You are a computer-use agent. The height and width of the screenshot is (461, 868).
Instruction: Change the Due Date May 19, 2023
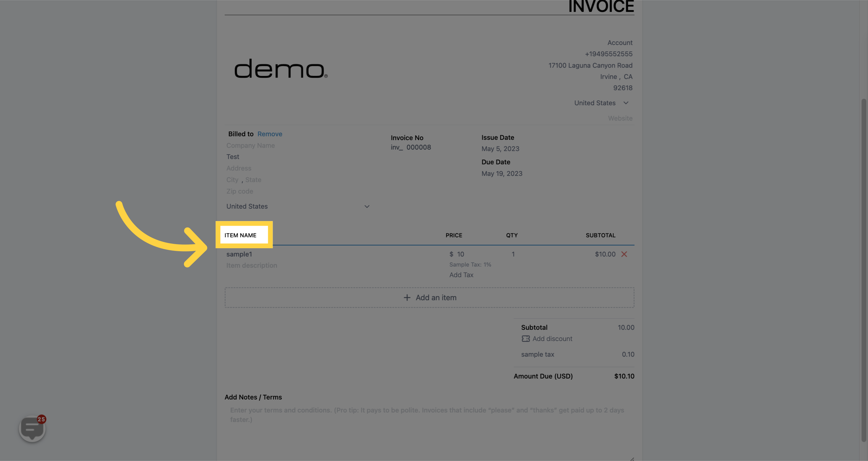tap(501, 173)
